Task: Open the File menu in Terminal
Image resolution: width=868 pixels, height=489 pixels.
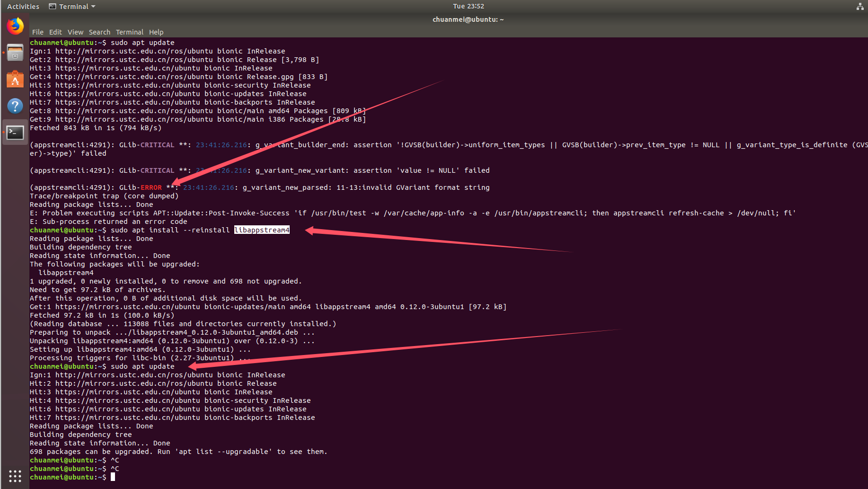Action: (37, 32)
